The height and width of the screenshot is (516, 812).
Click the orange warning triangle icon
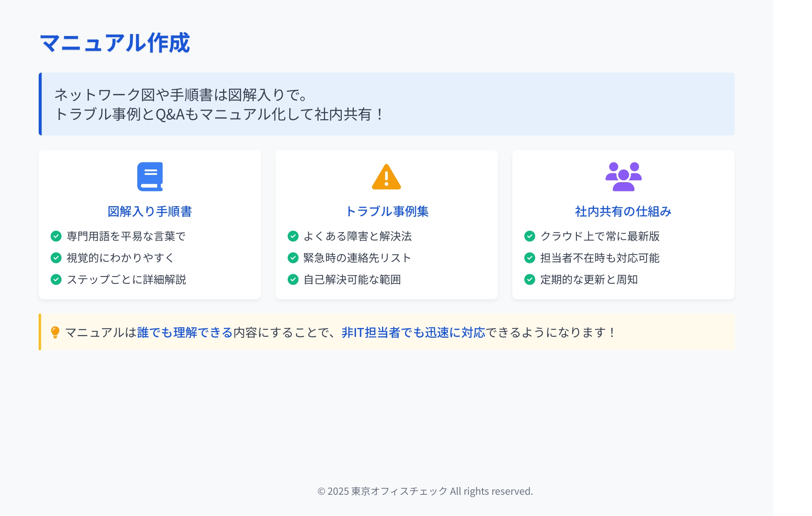point(386,177)
